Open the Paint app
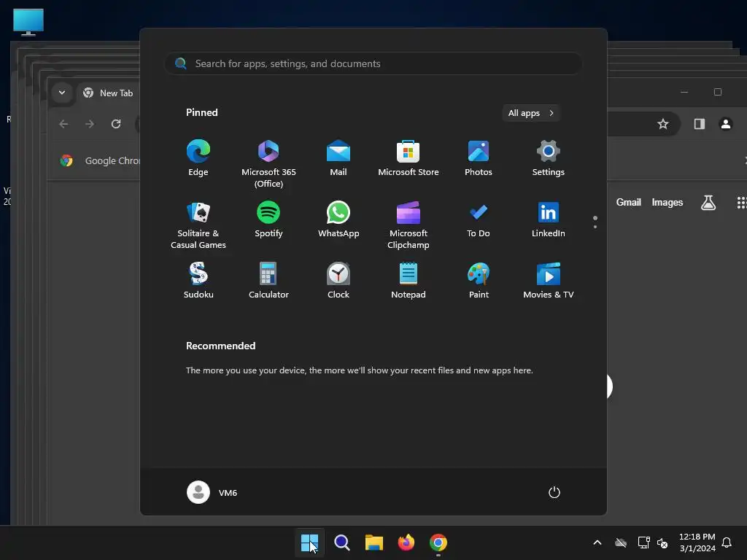Screen dimensions: 747x560 point(479,281)
